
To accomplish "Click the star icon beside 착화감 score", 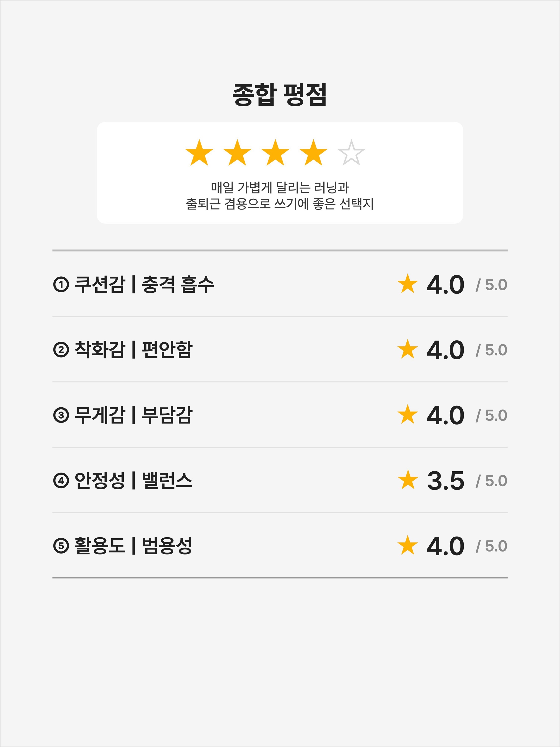I will coord(408,349).
